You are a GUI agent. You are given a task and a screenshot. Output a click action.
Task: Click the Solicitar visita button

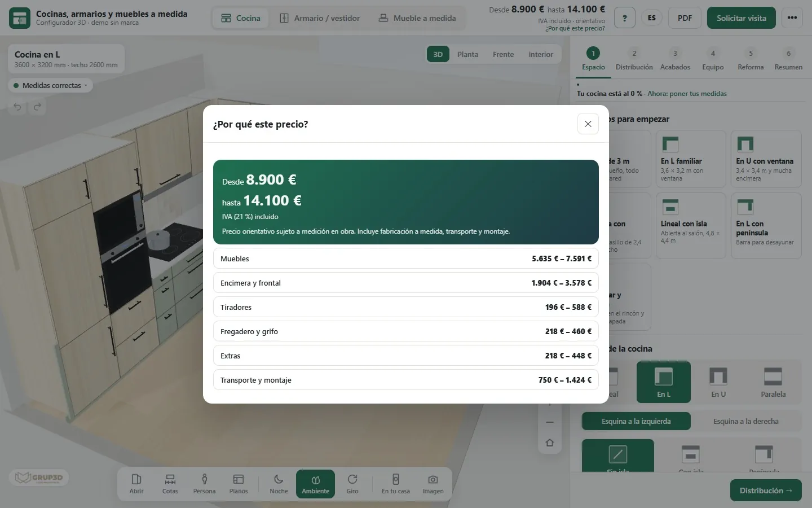(x=742, y=18)
